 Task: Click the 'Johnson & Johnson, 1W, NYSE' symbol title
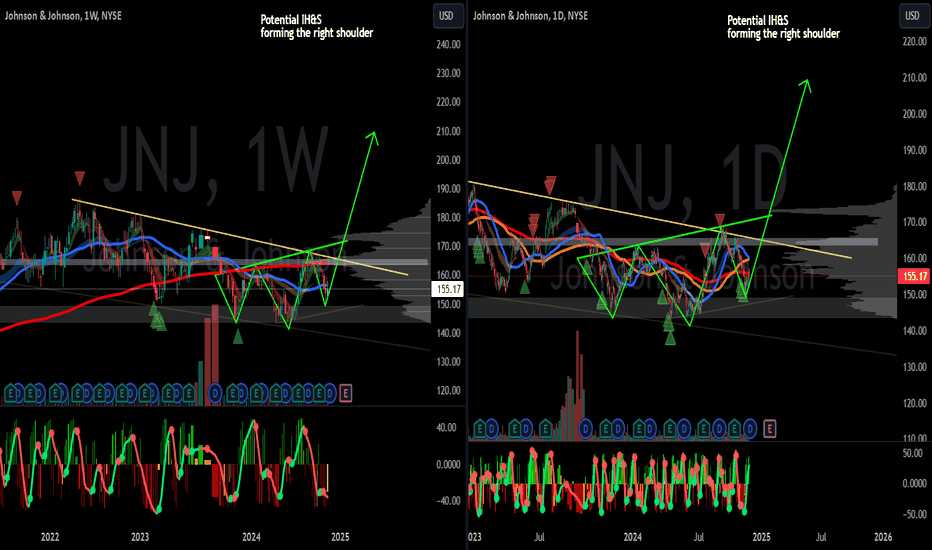point(63,16)
